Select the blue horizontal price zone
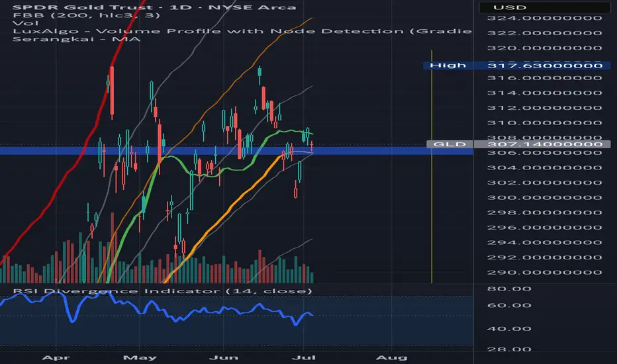 tap(236, 151)
